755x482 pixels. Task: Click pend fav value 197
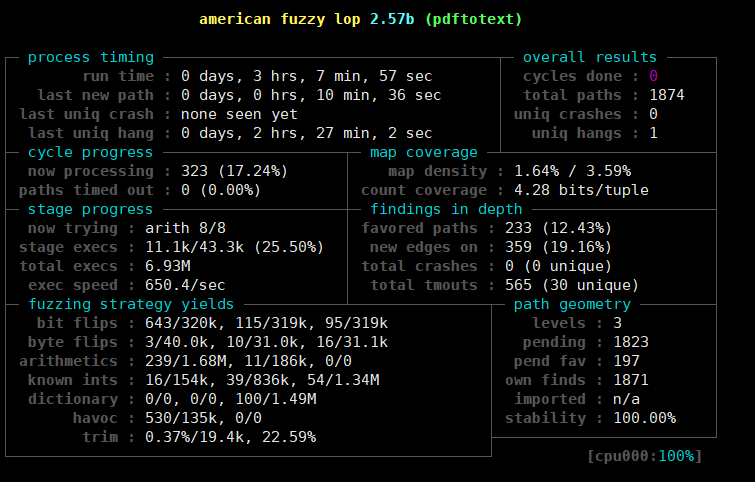pyautogui.click(x=626, y=361)
